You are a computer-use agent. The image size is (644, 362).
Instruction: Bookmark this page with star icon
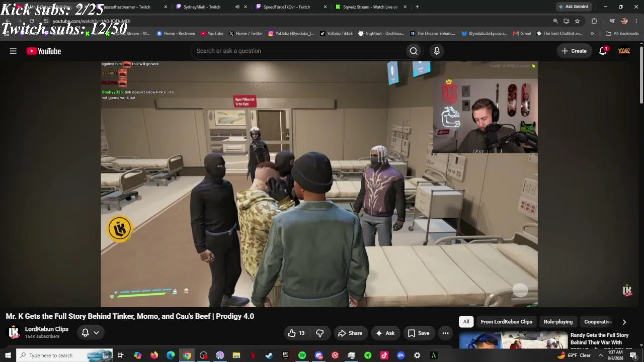point(577,21)
